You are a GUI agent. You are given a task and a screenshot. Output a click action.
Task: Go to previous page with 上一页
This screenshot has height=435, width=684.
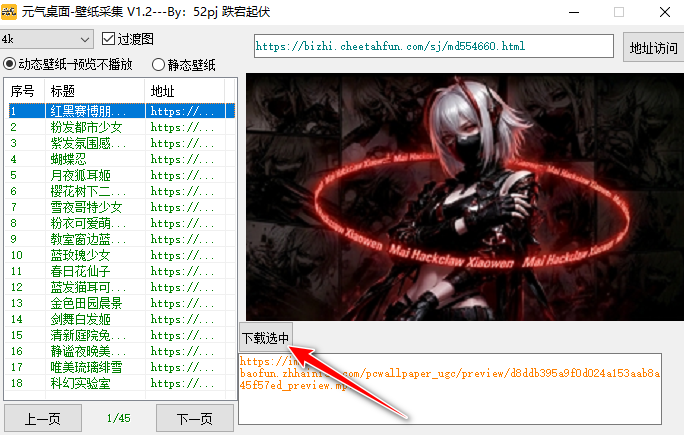(x=43, y=418)
